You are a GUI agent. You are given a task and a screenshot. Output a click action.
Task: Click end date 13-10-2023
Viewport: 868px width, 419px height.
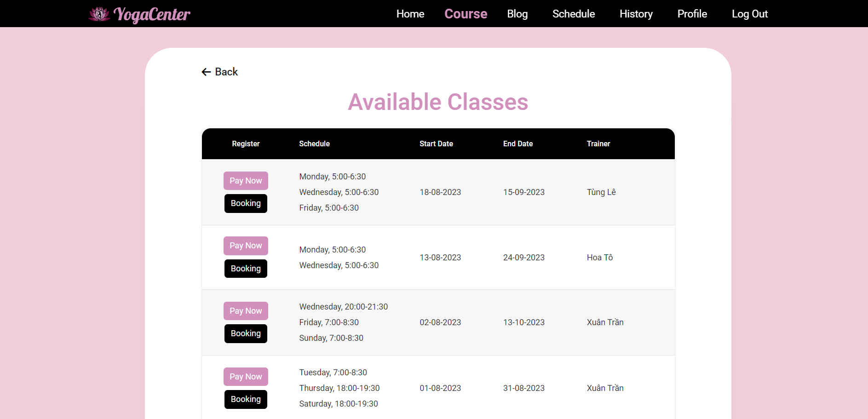pos(524,322)
